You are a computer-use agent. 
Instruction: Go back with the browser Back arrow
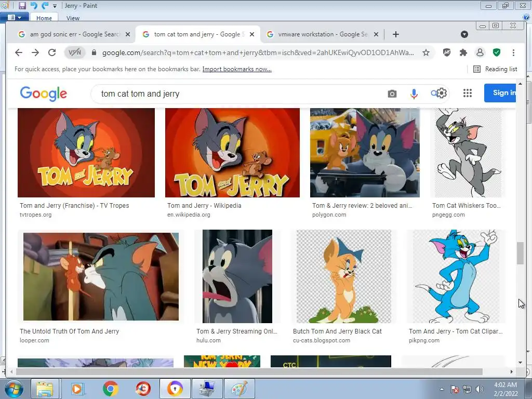tap(19, 52)
